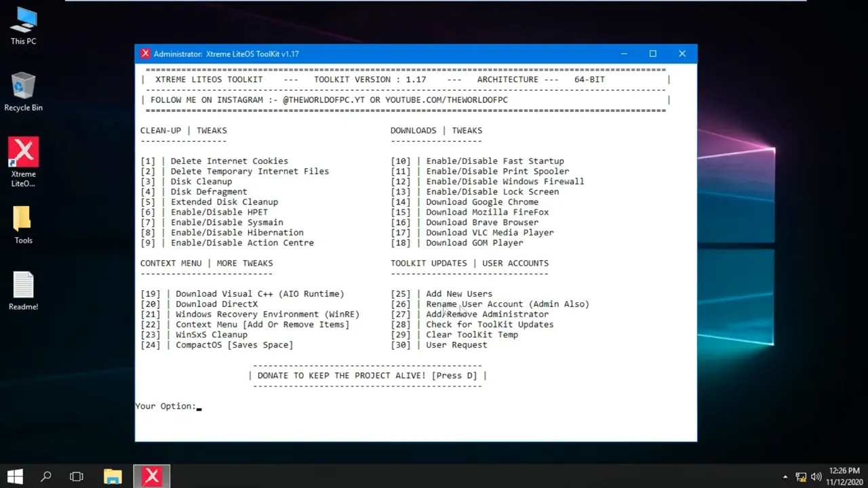Click 'Enable/Disable HPET' option text
This screenshot has height=488, width=868.
click(x=219, y=212)
